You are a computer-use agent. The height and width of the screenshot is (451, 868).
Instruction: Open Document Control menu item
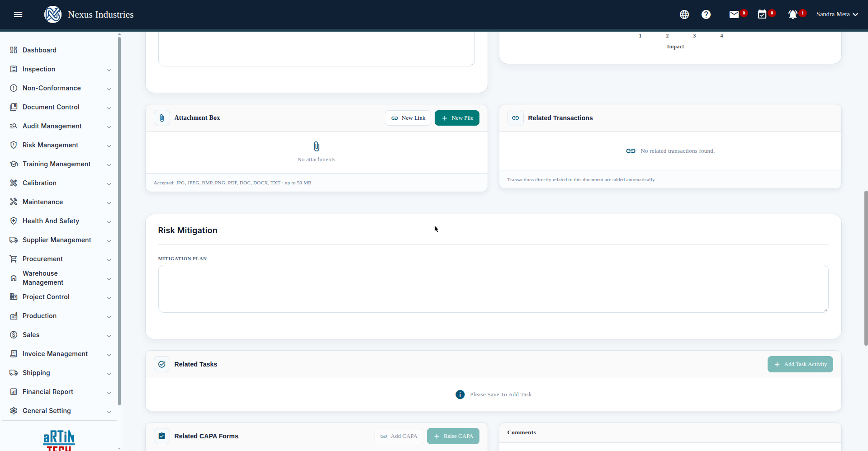pos(60,107)
